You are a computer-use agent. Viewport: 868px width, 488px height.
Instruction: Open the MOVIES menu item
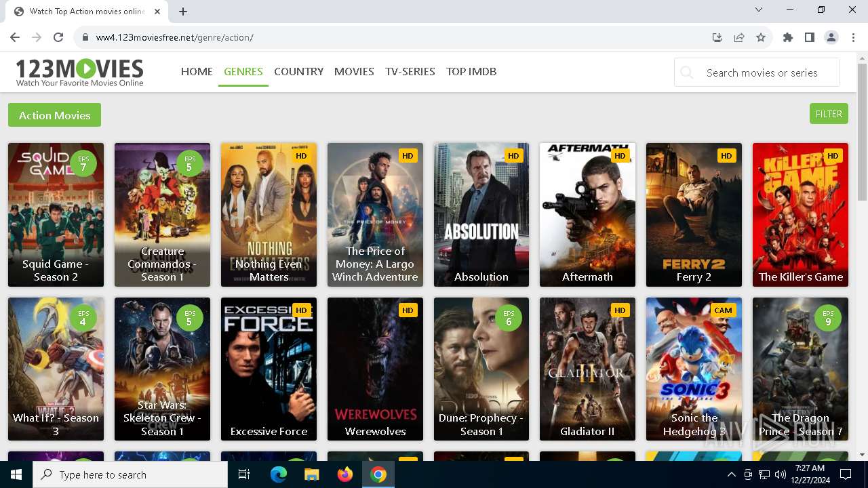354,71
